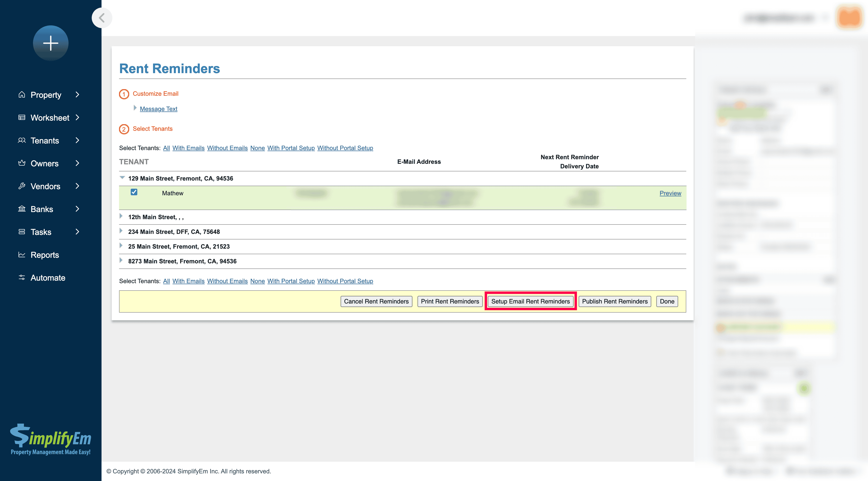The image size is (868, 481).
Task: Click the blue plus add button
Action: [x=51, y=43]
